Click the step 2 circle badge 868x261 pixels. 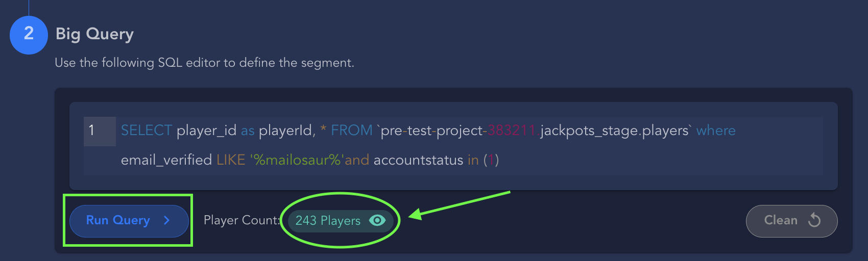pos(29,35)
